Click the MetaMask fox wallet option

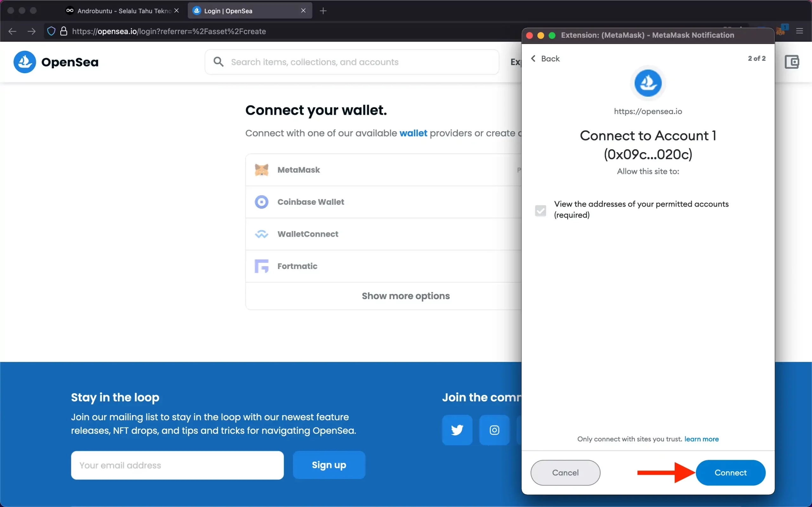[262, 170]
